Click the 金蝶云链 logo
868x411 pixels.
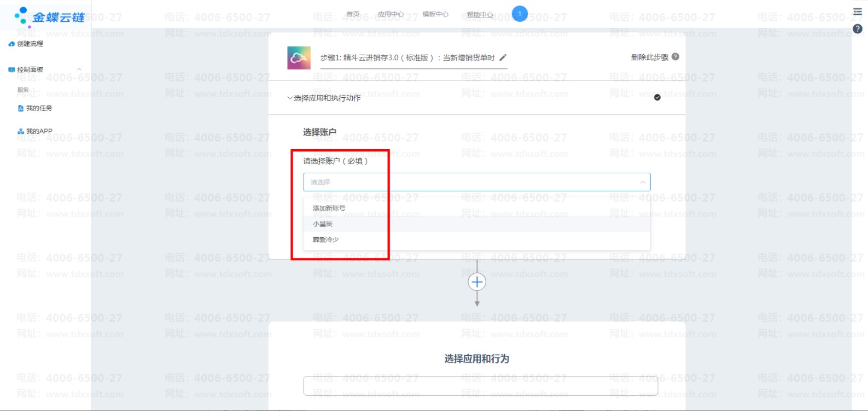pos(50,16)
